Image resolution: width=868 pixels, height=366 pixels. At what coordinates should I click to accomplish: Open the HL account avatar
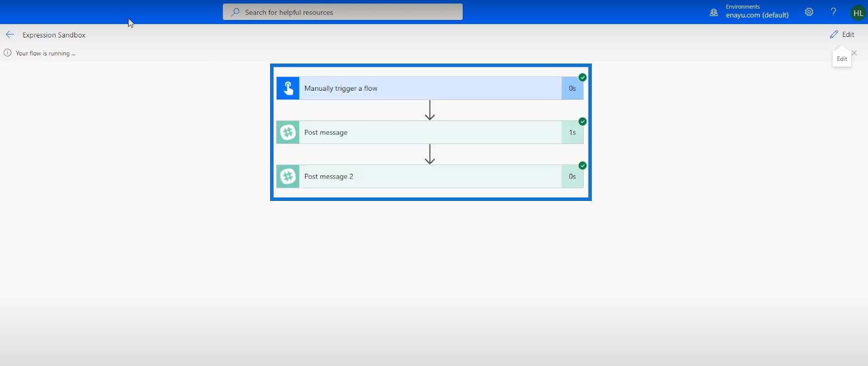(x=858, y=13)
